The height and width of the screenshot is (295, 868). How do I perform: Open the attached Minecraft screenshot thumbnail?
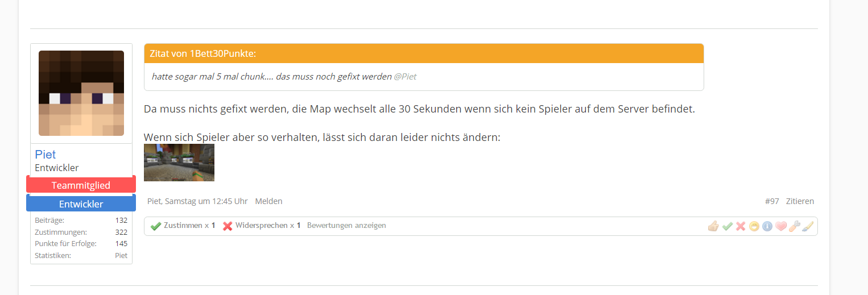(179, 163)
